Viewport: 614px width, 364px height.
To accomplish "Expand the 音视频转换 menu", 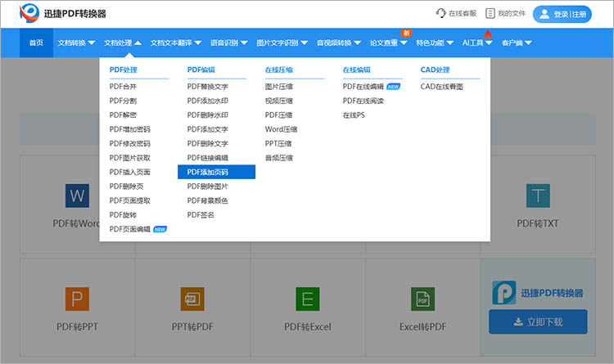I will point(339,43).
